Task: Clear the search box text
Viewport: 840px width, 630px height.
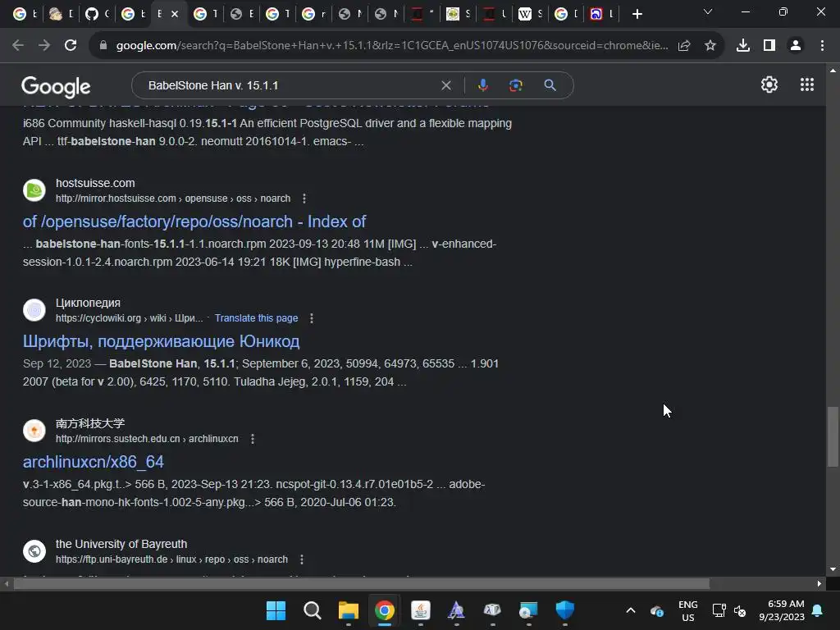Action: (445, 85)
